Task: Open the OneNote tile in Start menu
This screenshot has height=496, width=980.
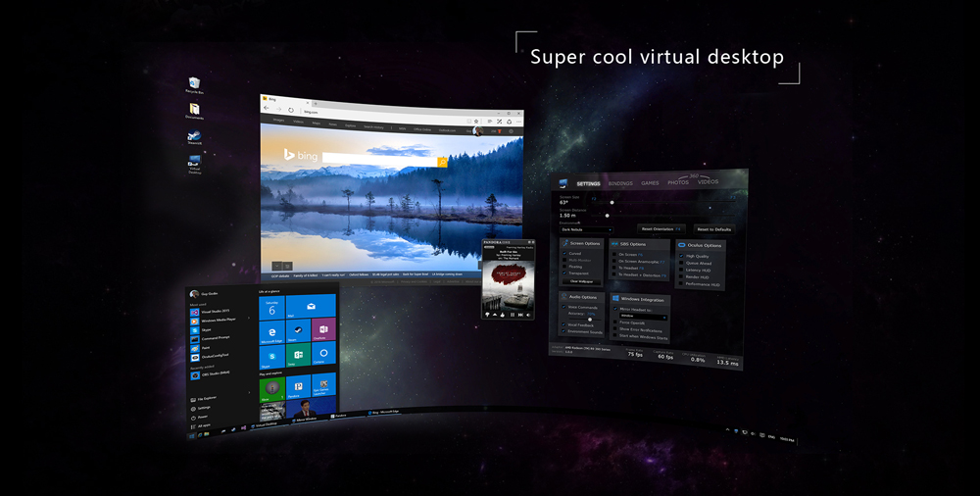Action: [x=323, y=329]
